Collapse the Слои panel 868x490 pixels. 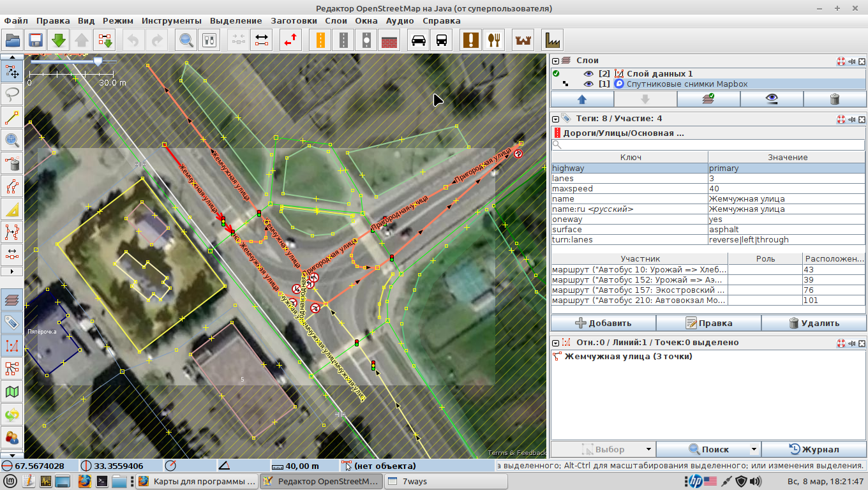556,61
